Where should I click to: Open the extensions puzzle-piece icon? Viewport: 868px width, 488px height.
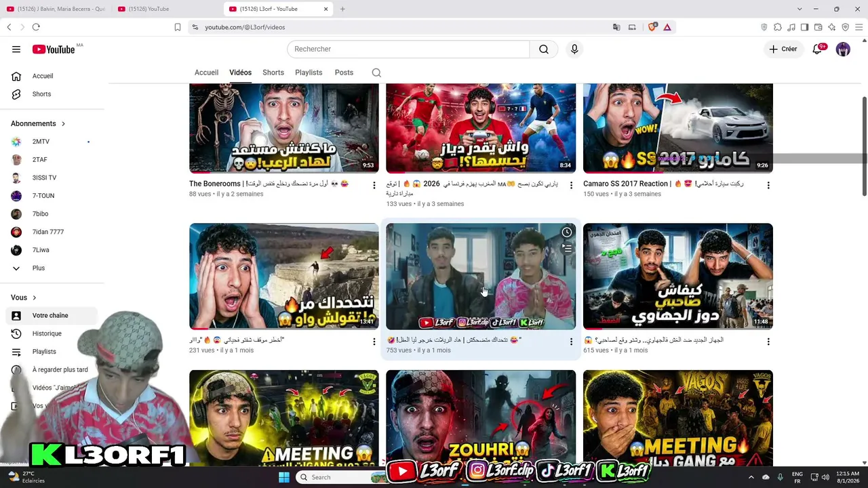778,27
